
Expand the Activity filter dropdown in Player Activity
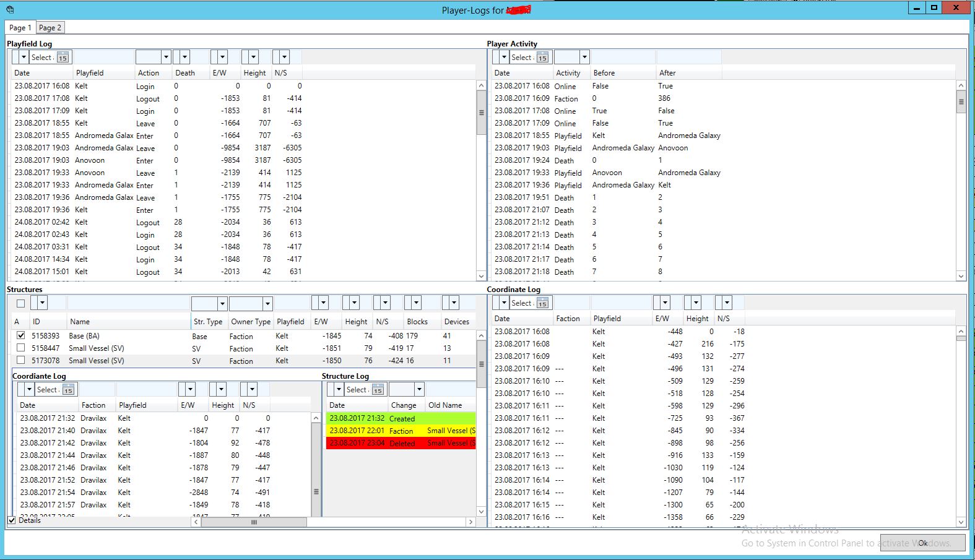(584, 58)
